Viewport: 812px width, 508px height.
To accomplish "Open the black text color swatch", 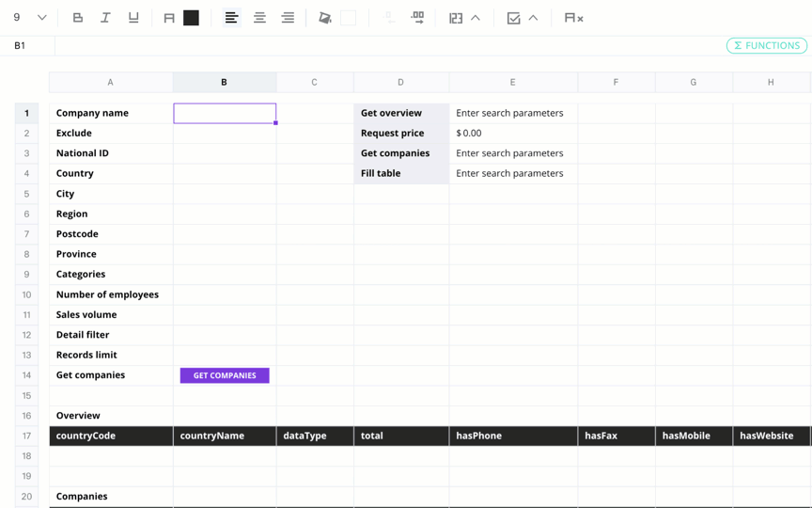I will pos(191,18).
